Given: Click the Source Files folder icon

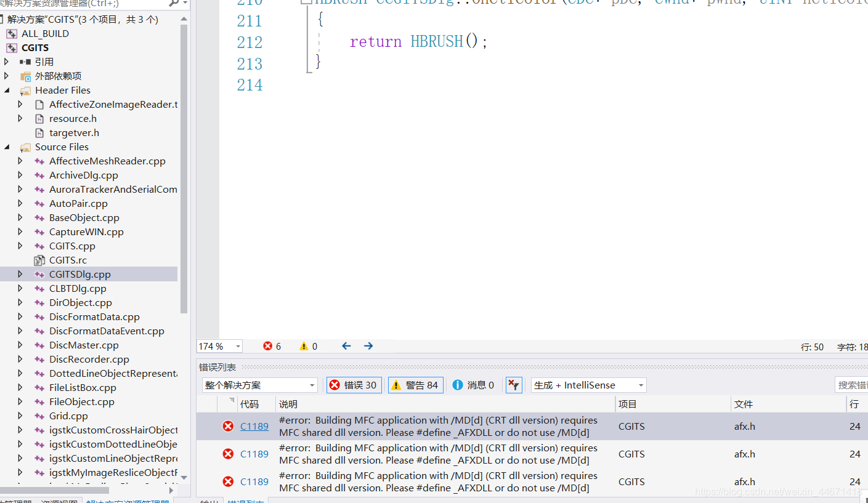Looking at the screenshot, I should pyautogui.click(x=25, y=147).
